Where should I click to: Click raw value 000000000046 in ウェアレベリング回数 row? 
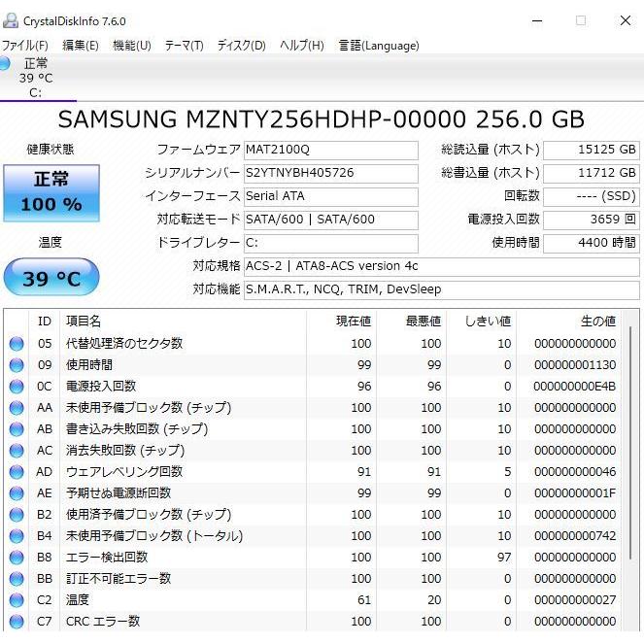(x=575, y=471)
